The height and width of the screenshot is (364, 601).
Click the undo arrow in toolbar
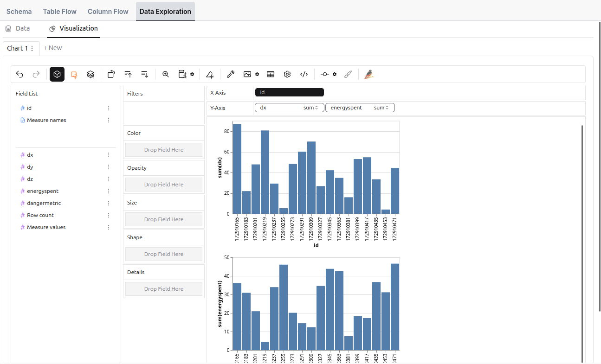19,74
